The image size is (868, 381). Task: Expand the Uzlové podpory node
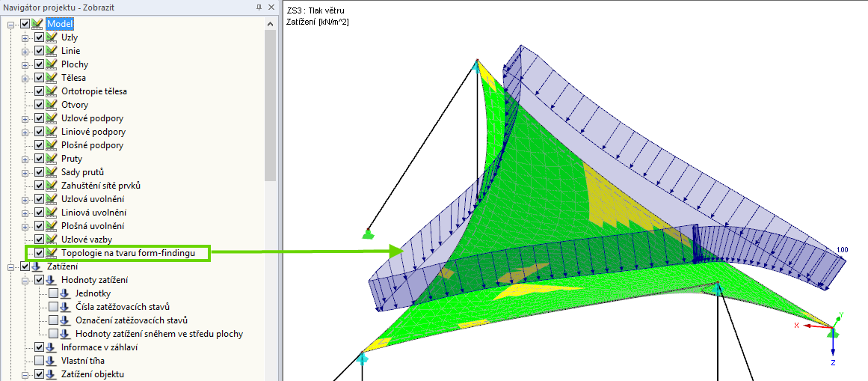pos(25,119)
